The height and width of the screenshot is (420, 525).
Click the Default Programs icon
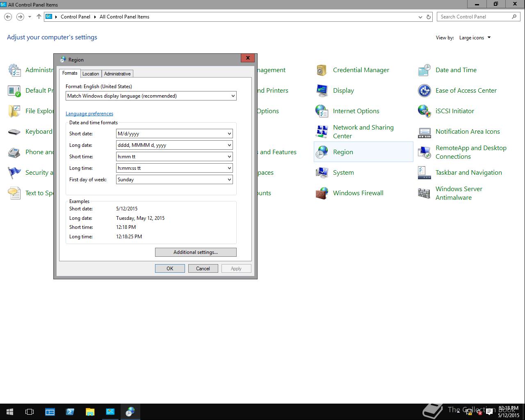(x=14, y=91)
